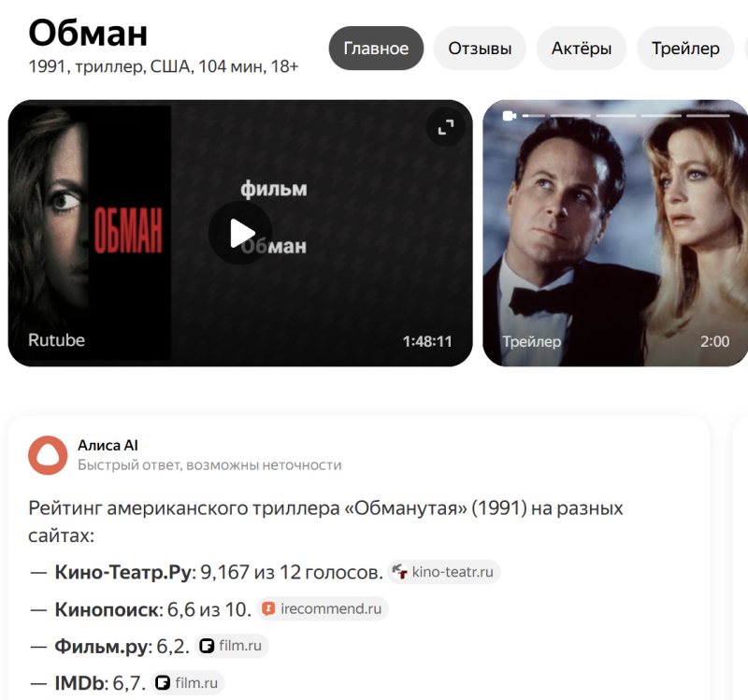This screenshot has width=748, height=700.
Task: Click the kino-teatr.ru favicon icon
Action: click(x=400, y=571)
